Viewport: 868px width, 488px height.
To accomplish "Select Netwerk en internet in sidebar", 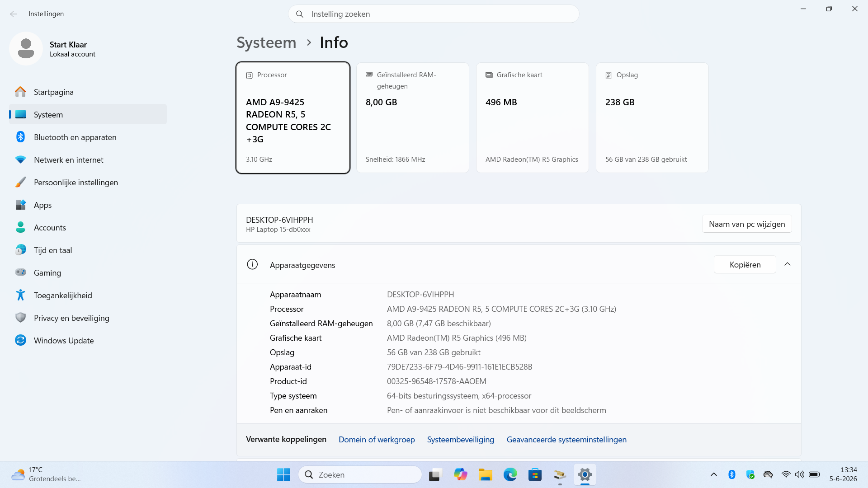I will 88,160.
